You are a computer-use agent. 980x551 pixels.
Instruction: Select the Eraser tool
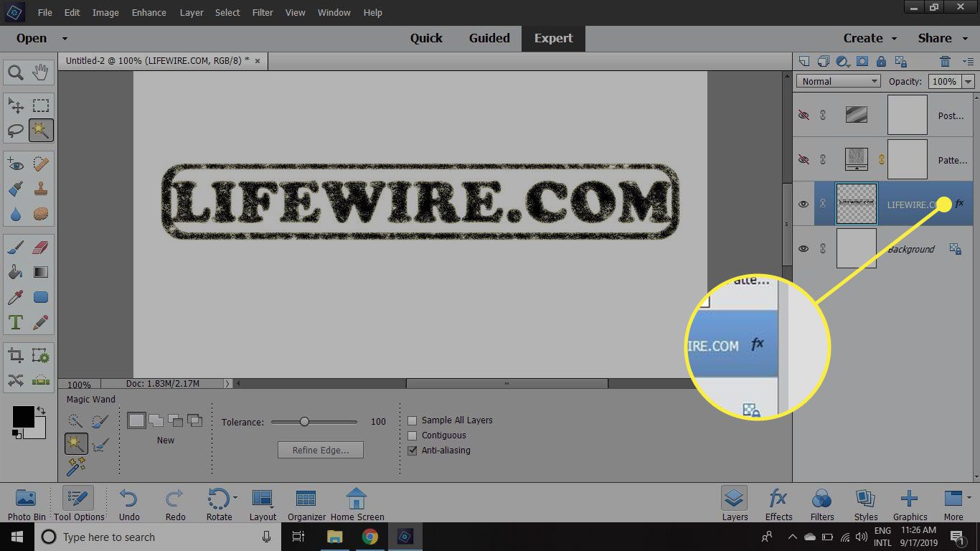click(41, 248)
